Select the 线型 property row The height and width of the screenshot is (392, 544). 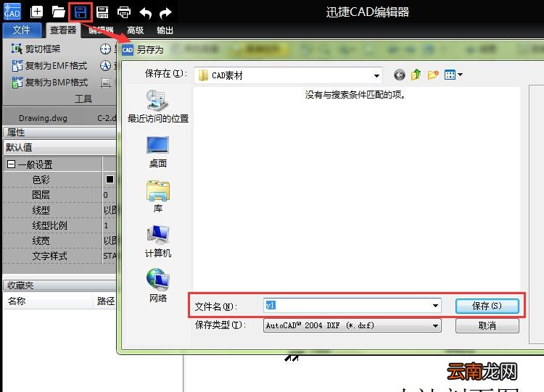pyautogui.click(x=59, y=210)
